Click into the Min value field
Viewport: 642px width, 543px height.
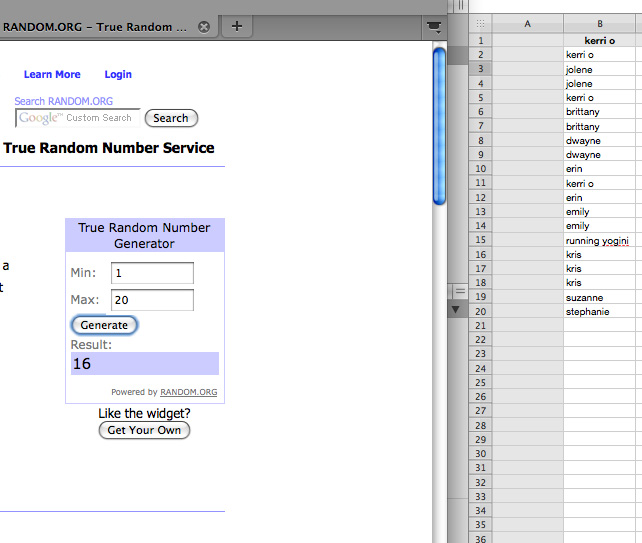152,273
